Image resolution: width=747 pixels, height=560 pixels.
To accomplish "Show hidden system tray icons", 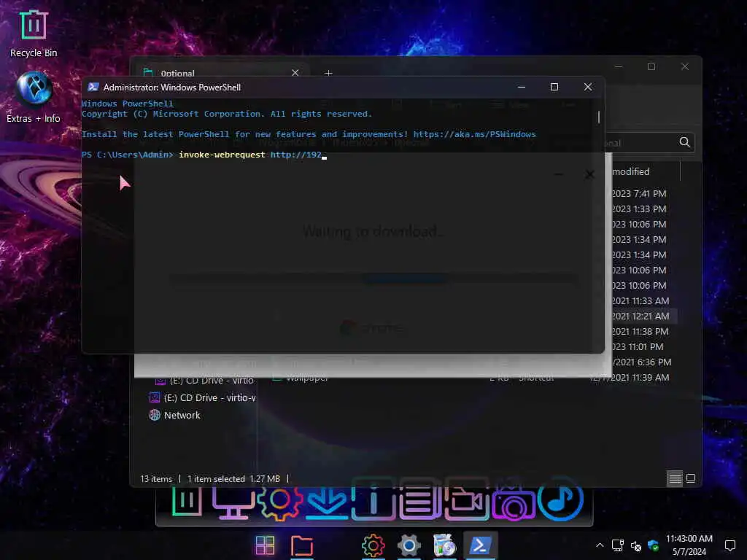I will (x=600, y=545).
